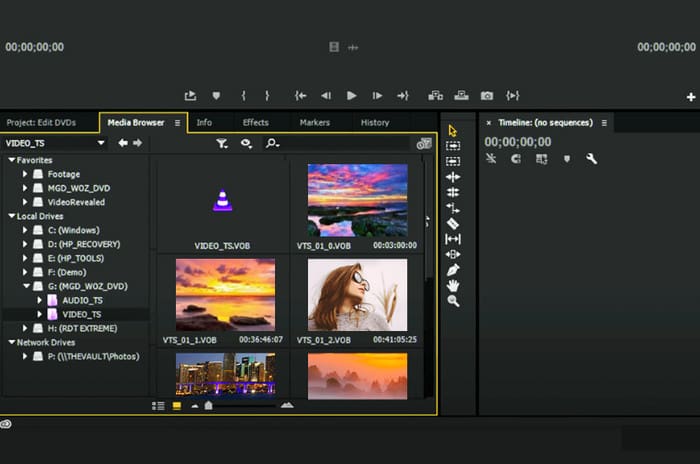
Task: Switch to the Markers tab
Action: (x=315, y=122)
